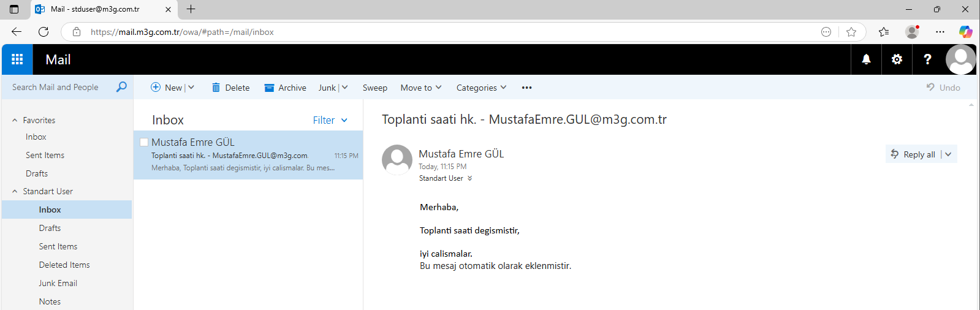Open the Categories dropdown

point(481,88)
